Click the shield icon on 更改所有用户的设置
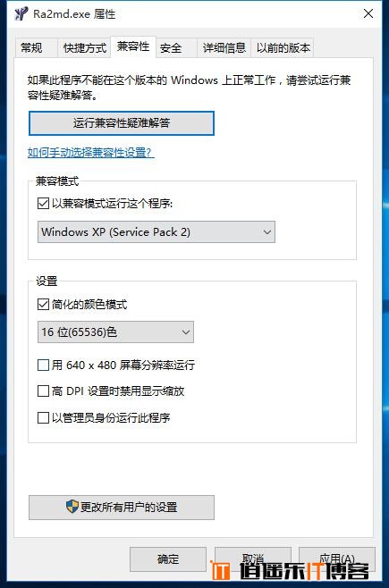The height and width of the screenshot is (588, 389). click(72, 507)
